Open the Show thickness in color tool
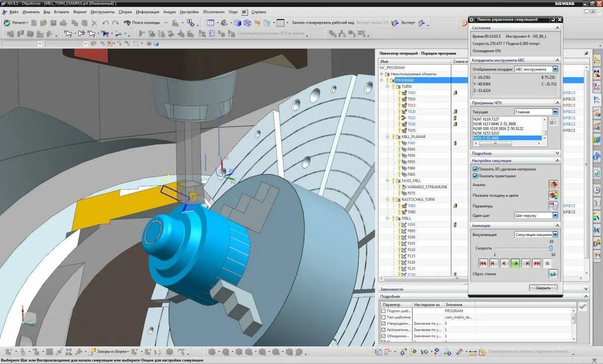 point(554,195)
